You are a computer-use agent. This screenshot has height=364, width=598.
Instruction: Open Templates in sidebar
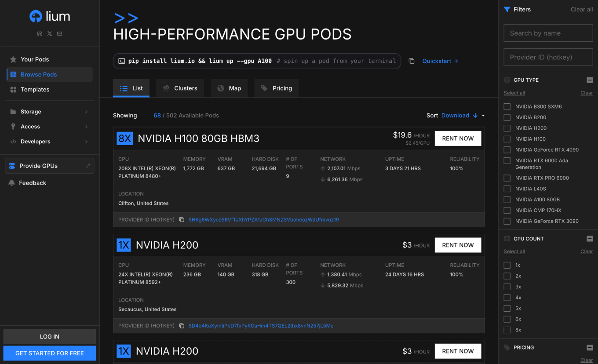coord(50,89)
